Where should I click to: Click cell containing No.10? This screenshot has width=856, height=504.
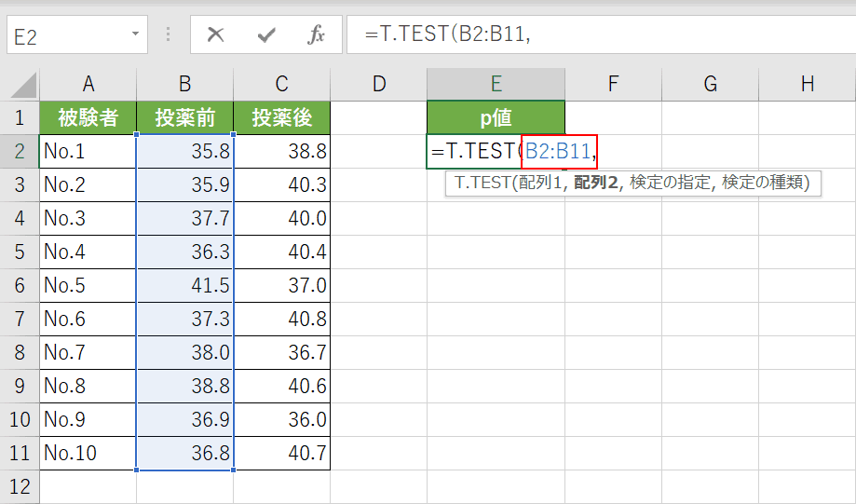click(x=88, y=453)
